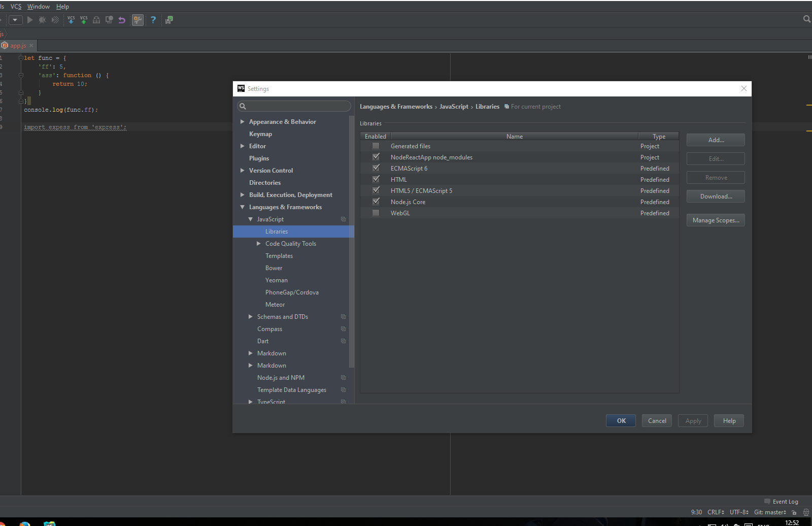The width and height of the screenshot is (812, 526).
Task: Click the lock read-only status bar icon
Action: [x=794, y=512]
